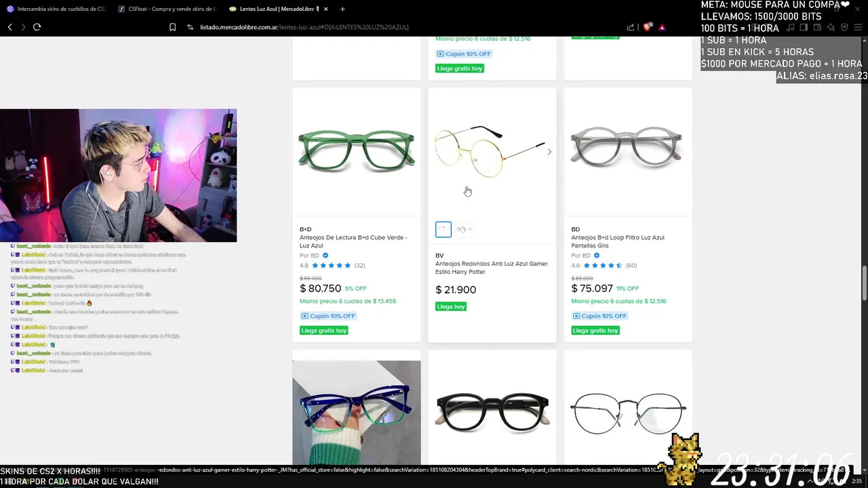
Task: Click Cupón 10% OFF on Loop Gris card
Action: [x=599, y=316]
